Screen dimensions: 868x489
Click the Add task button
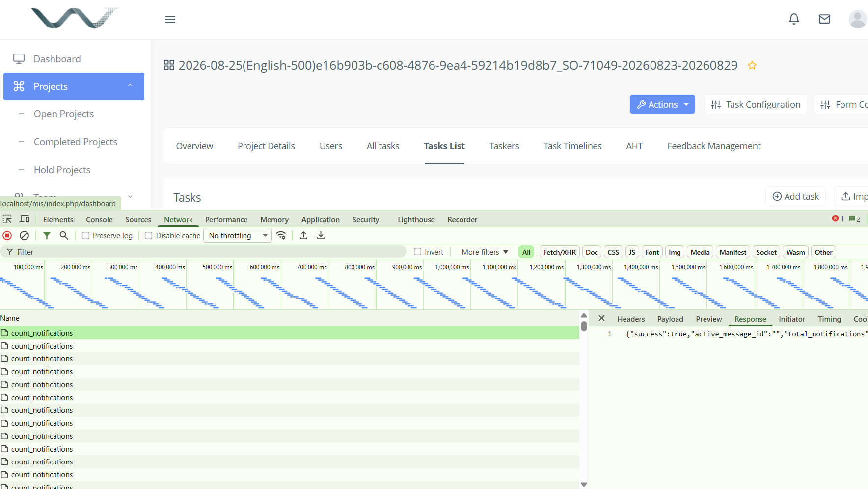click(795, 196)
